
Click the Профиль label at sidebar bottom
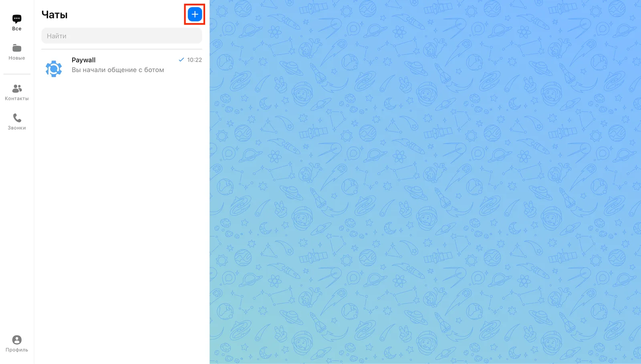17,350
